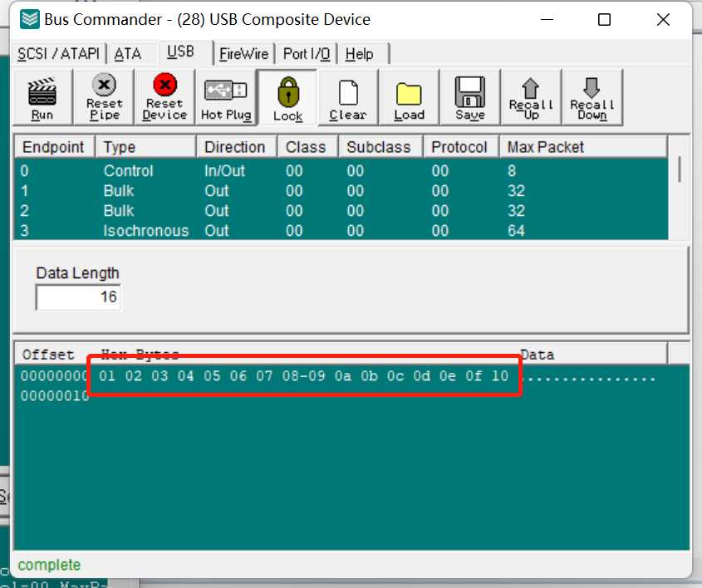Click the complete status text

click(49, 565)
